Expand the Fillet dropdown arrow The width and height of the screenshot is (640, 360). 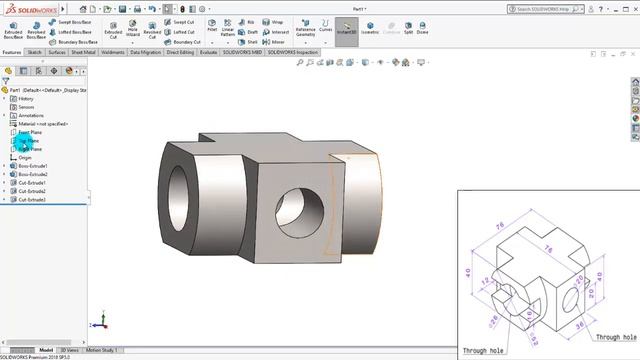click(x=212, y=42)
